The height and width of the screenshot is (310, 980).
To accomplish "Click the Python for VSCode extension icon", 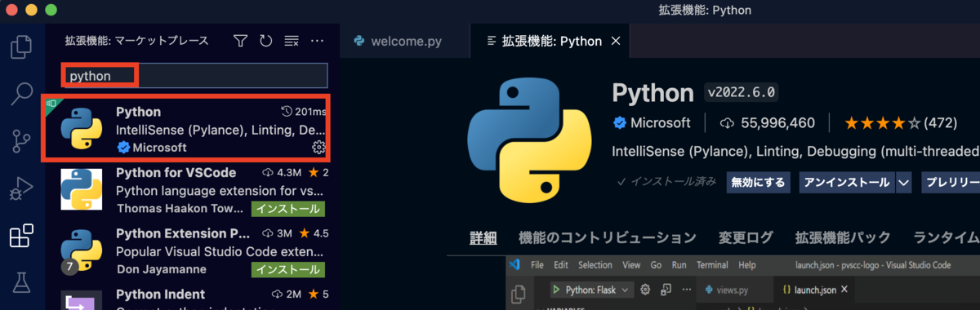I will [82, 189].
